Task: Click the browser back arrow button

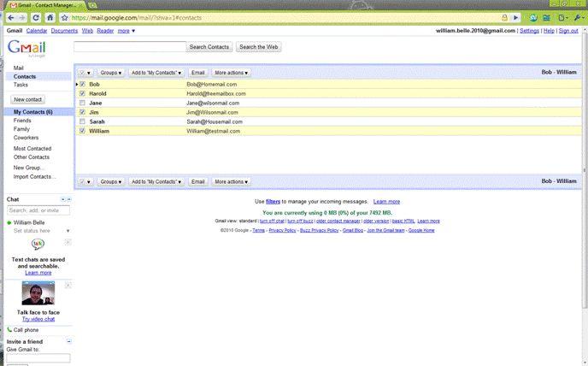Action: coord(8,17)
